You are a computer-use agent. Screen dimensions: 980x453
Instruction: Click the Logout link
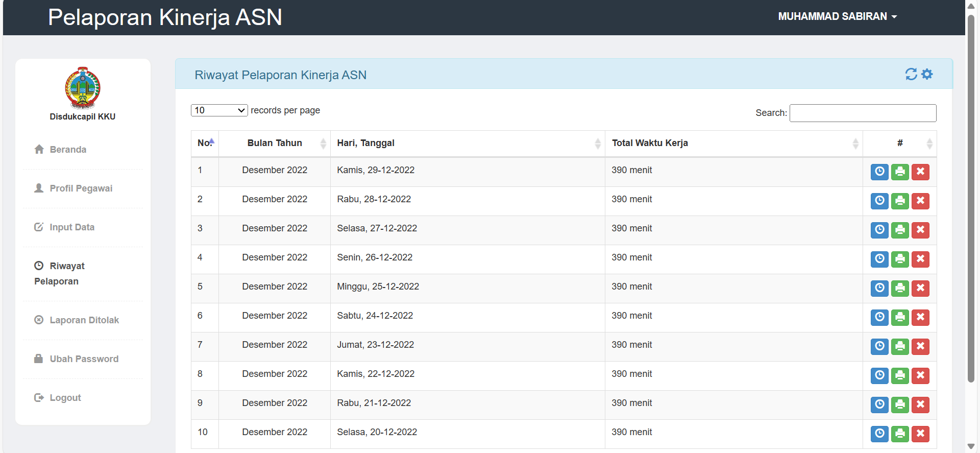(x=65, y=398)
